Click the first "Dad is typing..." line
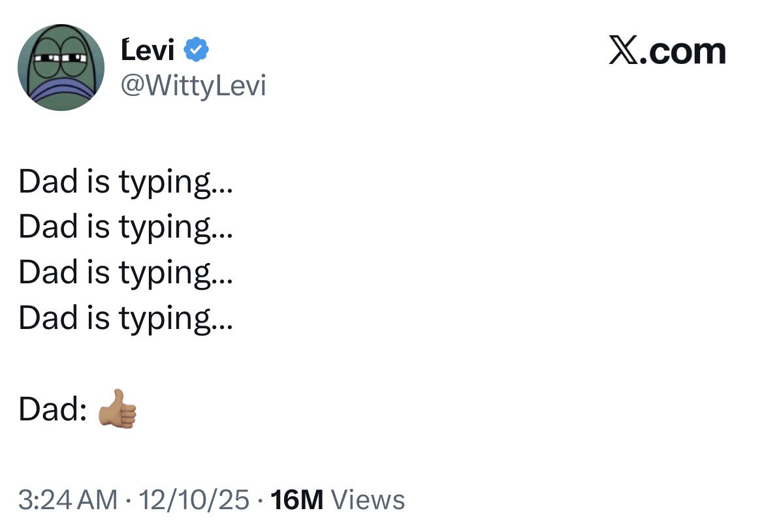Viewport: 764px width, 532px height. pyautogui.click(x=125, y=181)
